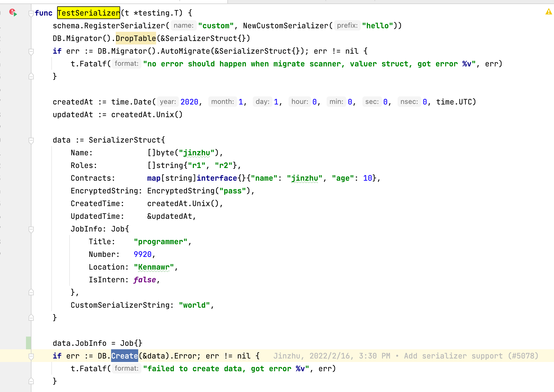The height and width of the screenshot is (392, 554).
Task: Click fold end marker after last Fatalf block
Action: pyautogui.click(x=31, y=381)
